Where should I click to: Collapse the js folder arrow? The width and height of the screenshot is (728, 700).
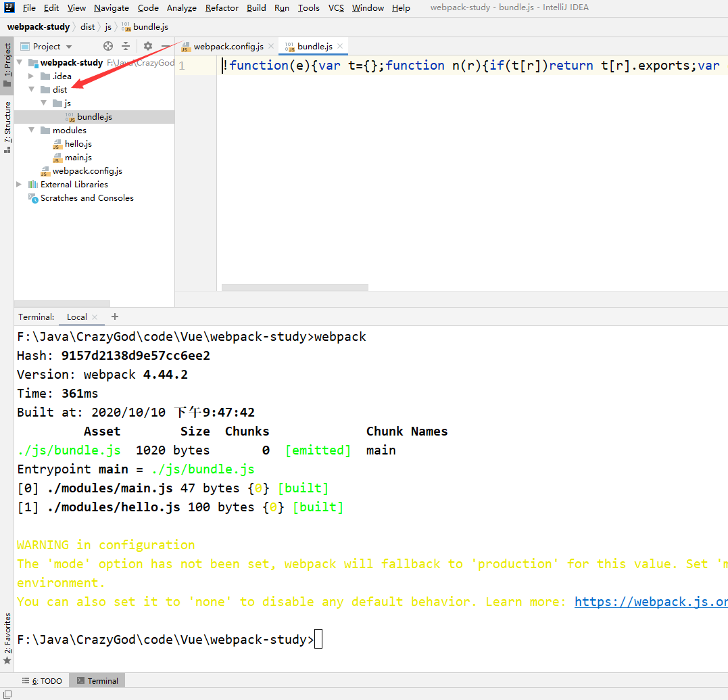[44, 103]
